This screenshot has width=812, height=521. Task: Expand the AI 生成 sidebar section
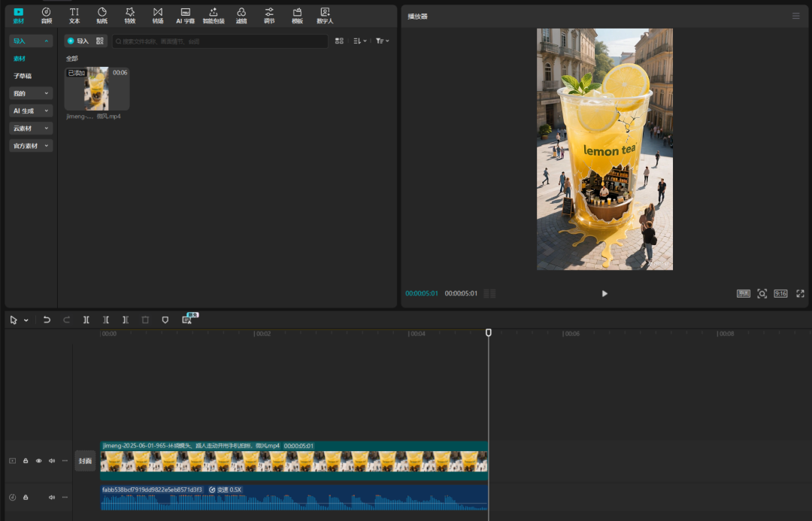coord(31,111)
